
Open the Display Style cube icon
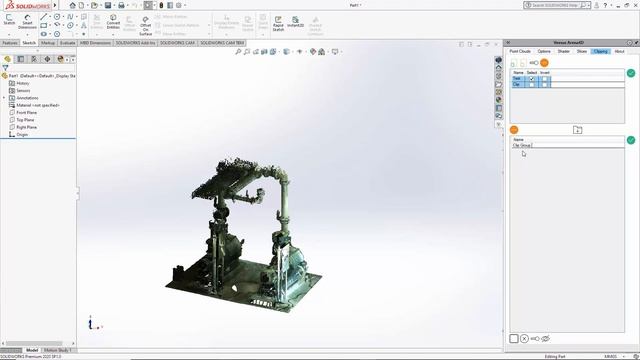[x=287, y=52]
